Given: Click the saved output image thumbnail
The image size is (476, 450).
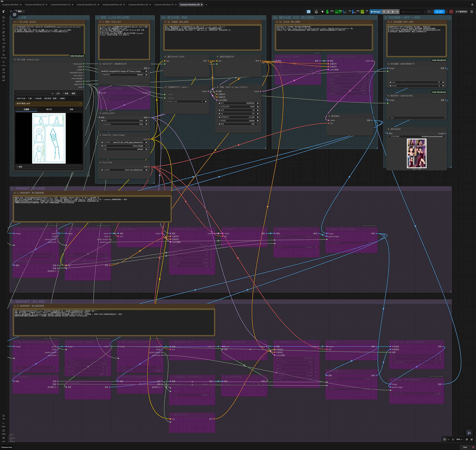Looking at the screenshot, I should (x=416, y=154).
